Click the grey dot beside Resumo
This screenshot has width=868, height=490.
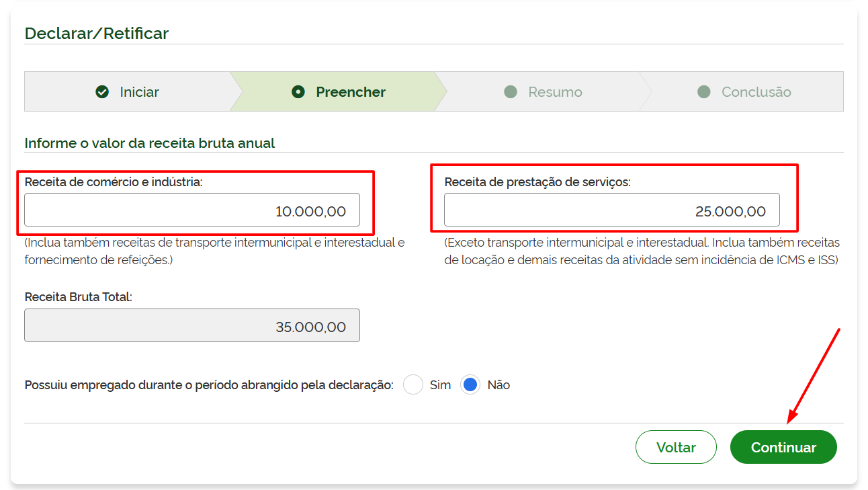pos(511,92)
